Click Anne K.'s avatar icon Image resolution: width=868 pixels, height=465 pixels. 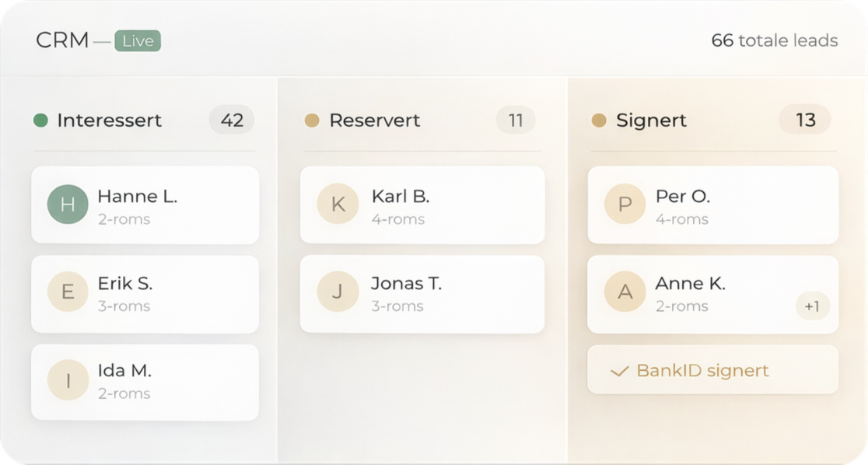(x=625, y=292)
